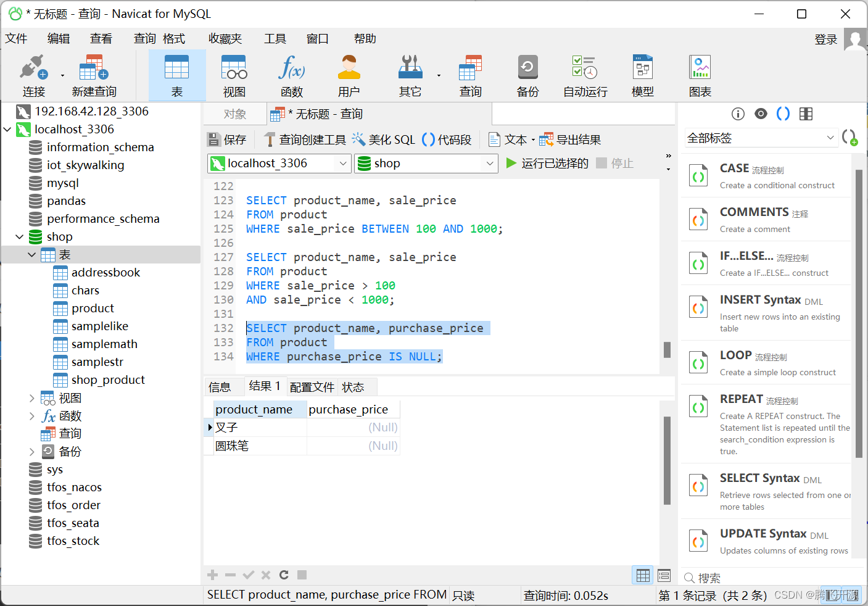This screenshot has height=606, width=868.
Task: Show the info icon in right panel
Action: (x=738, y=114)
